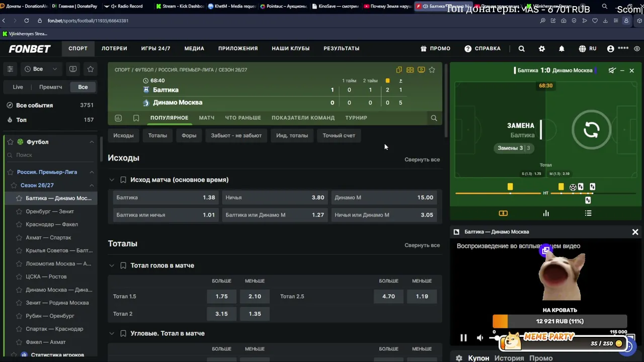
Task: Click picture-in-picture icon on video player
Action: [546, 250]
